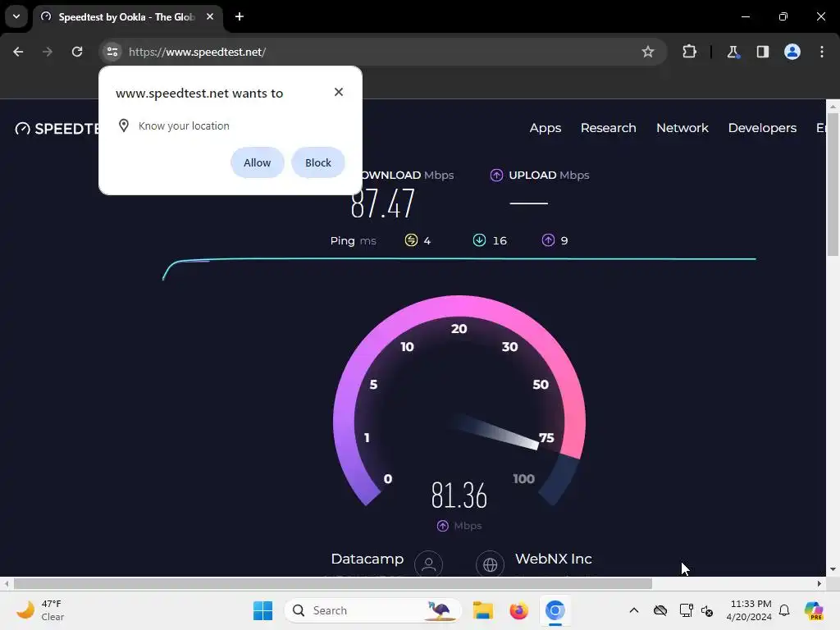
Task: Click the user icon beside Datacamp
Action: [x=428, y=564]
